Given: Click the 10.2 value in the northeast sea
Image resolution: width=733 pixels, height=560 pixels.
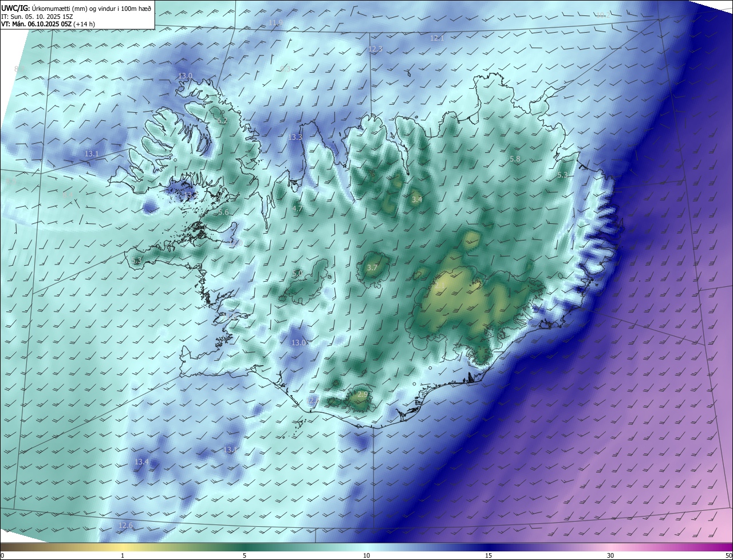Looking at the screenshot, I should (x=602, y=15).
